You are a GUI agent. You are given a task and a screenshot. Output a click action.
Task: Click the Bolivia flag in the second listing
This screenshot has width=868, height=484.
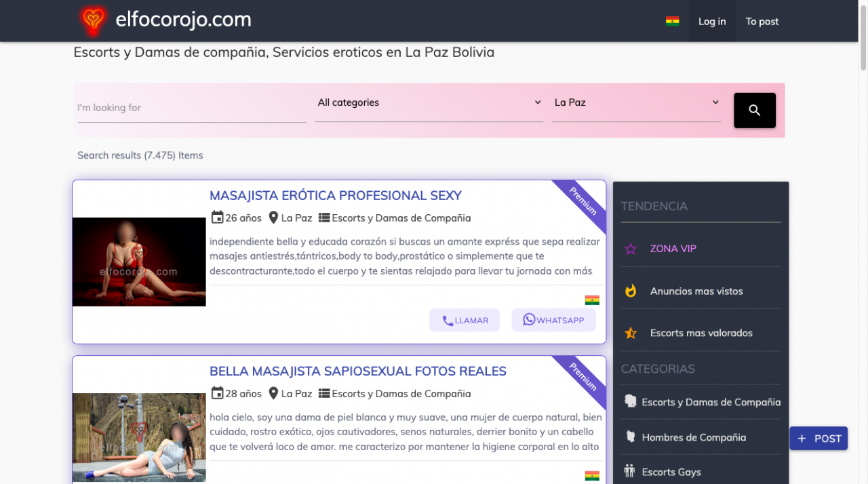click(592, 476)
